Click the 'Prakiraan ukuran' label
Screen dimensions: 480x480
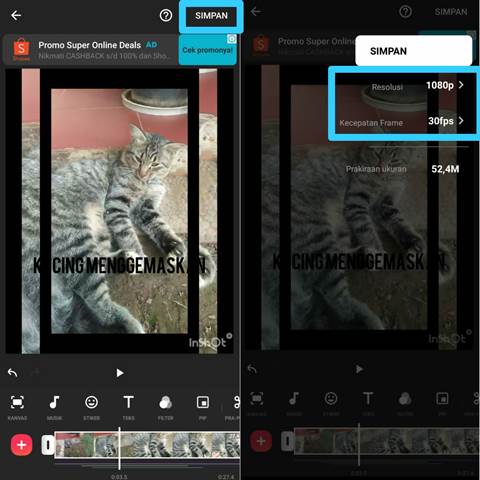click(x=376, y=169)
